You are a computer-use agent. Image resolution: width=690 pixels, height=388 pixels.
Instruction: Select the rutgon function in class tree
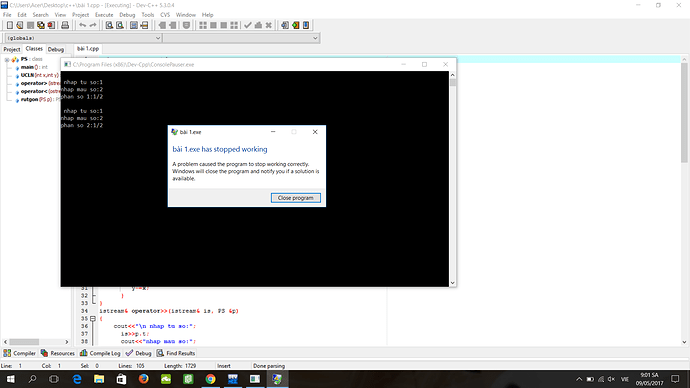coord(29,99)
